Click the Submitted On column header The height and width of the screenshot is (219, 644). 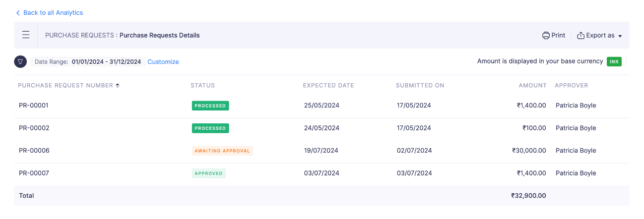[420, 86]
